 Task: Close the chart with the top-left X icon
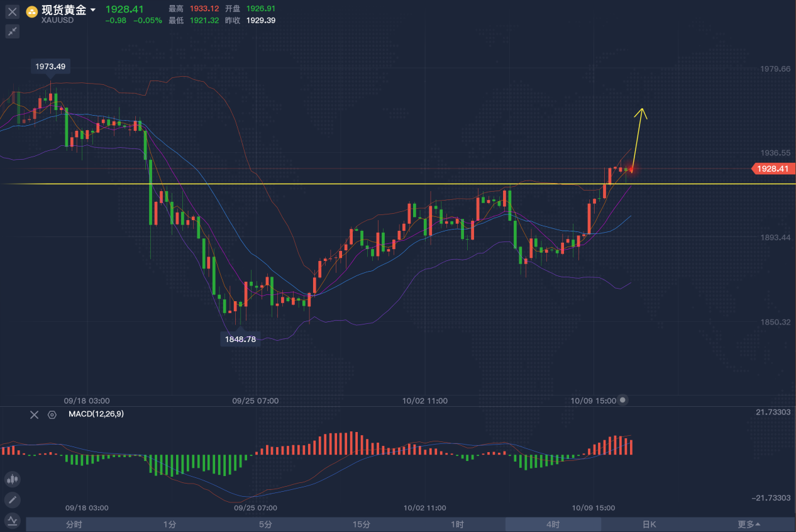pyautogui.click(x=13, y=12)
